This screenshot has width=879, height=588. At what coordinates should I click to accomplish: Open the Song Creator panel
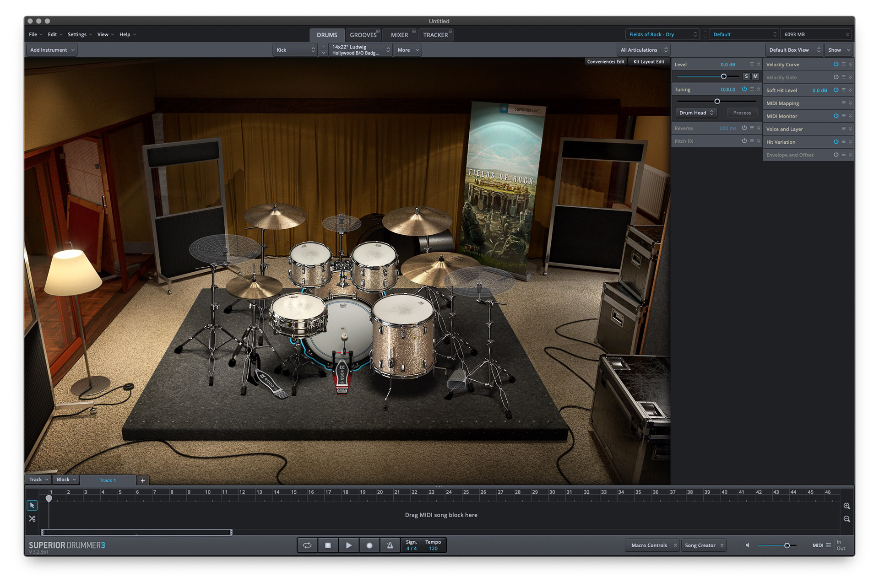click(703, 545)
